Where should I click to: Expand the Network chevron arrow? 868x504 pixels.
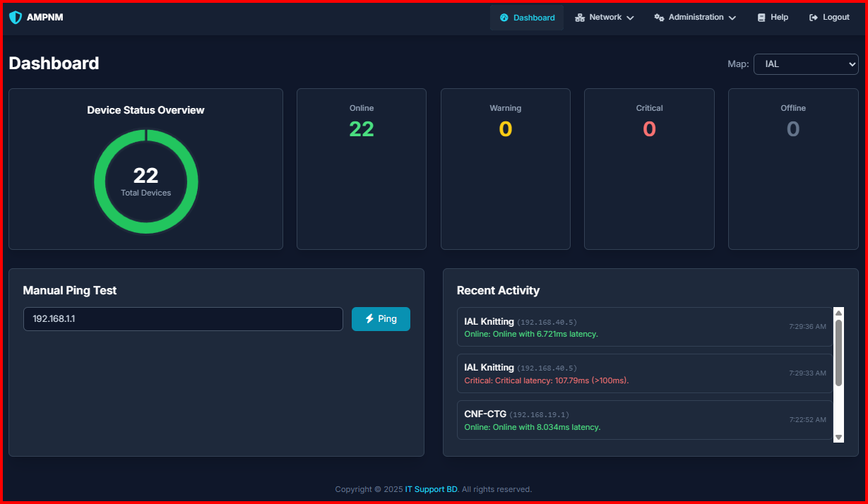tap(630, 18)
